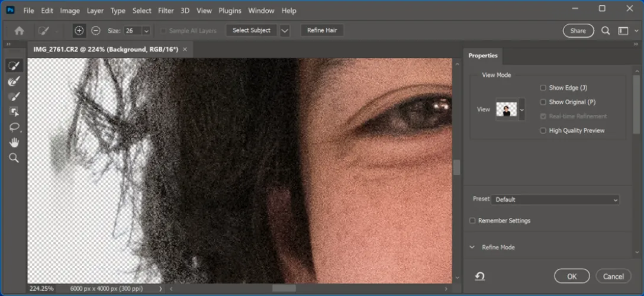The height and width of the screenshot is (296, 644).
Task: Select the Quick Selection tool
Action: [14, 66]
